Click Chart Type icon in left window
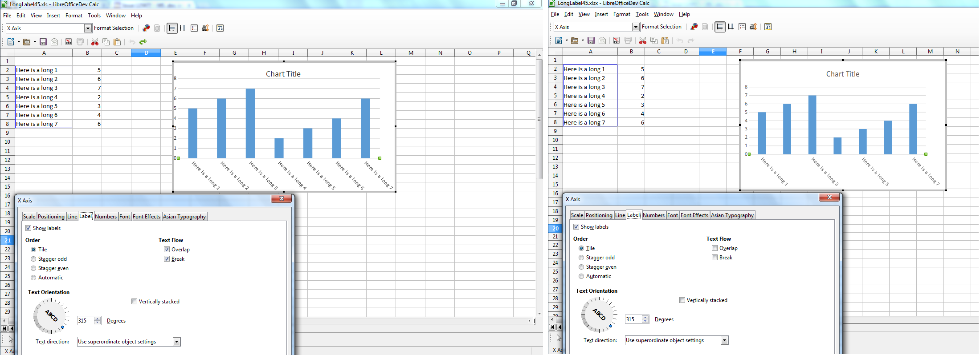The height and width of the screenshot is (355, 980). pyautogui.click(x=146, y=28)
